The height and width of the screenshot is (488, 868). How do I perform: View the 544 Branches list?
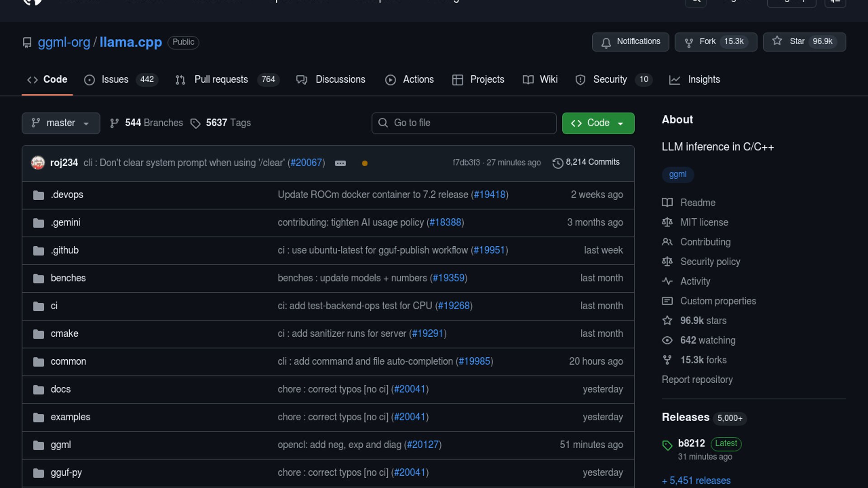pyautogui.click(x=146, y=123)
